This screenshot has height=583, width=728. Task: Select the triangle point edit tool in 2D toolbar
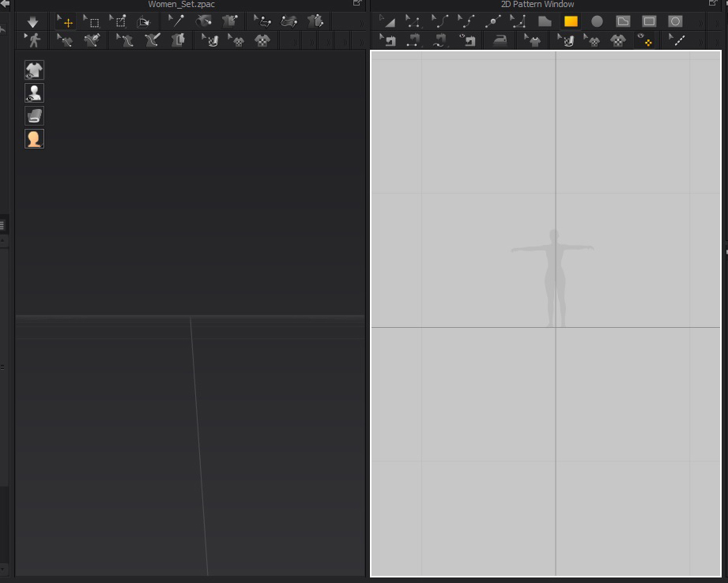click(x=519, y=21)
